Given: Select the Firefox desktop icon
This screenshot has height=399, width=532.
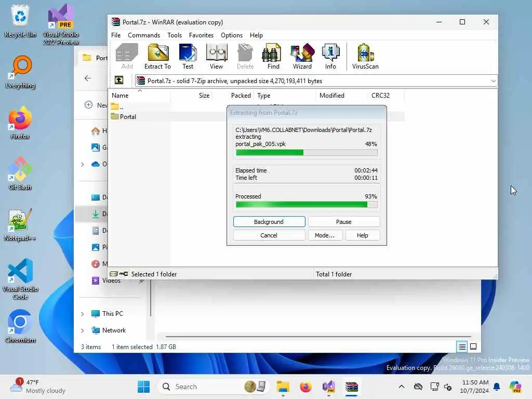Looking at the screenshot, I should click(20, 123).
